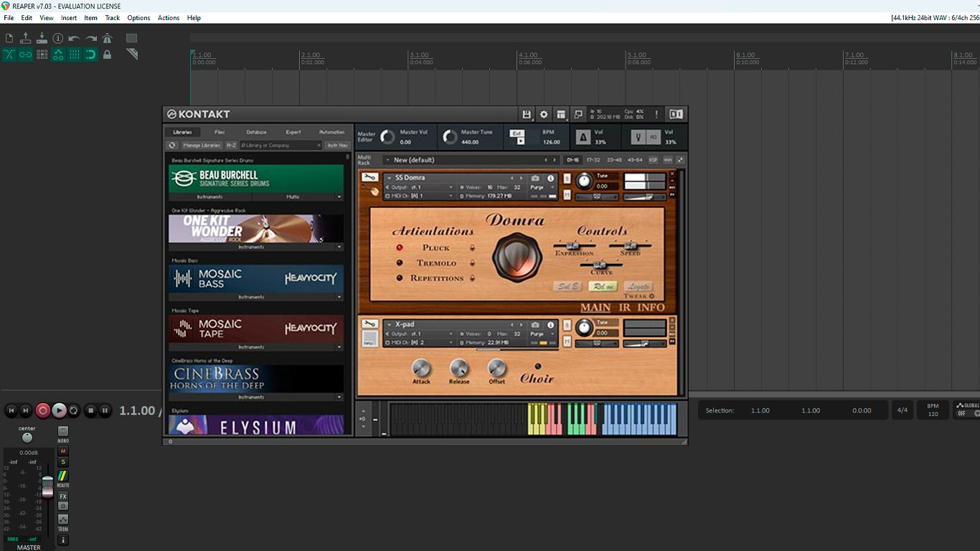980x551 pixels.
Task: Open the Options menu
Action: pos(139,18)
